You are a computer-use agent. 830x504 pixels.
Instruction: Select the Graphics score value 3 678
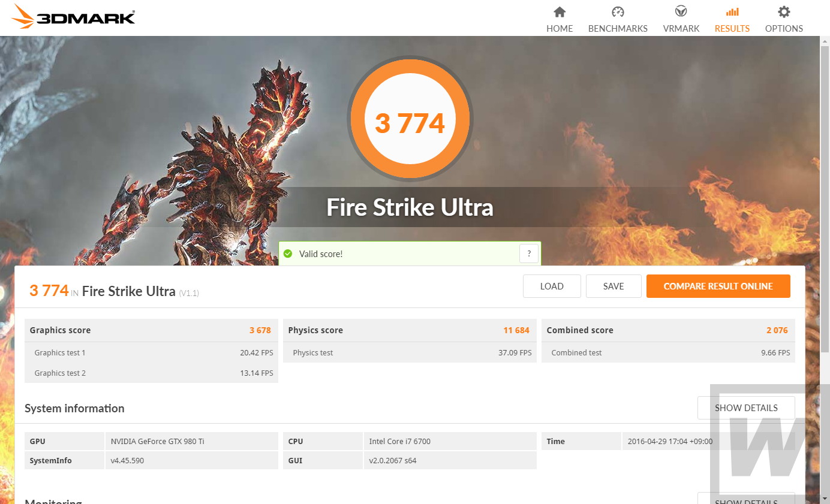pyautogui.click(x=260, y=330)
